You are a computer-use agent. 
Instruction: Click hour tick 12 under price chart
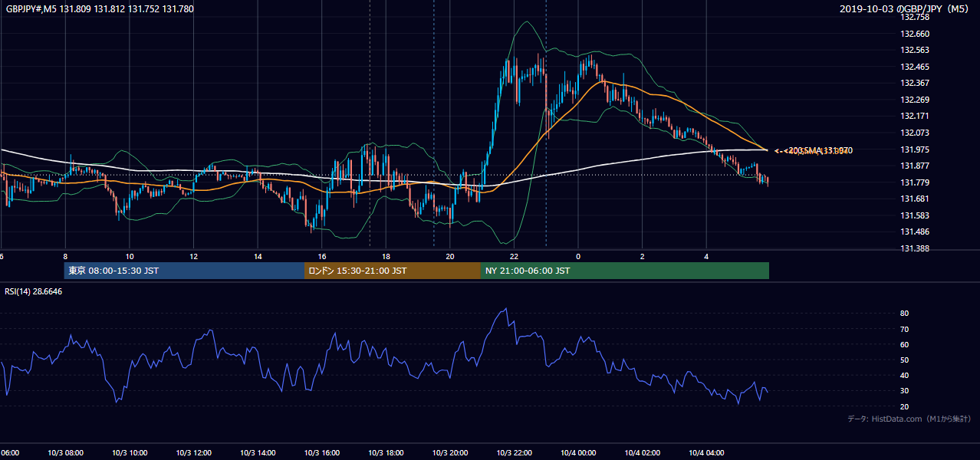click(x=194, y=257)
